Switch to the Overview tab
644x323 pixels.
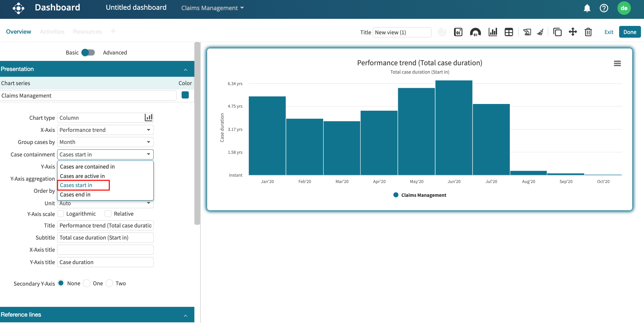tap(18, 32)
